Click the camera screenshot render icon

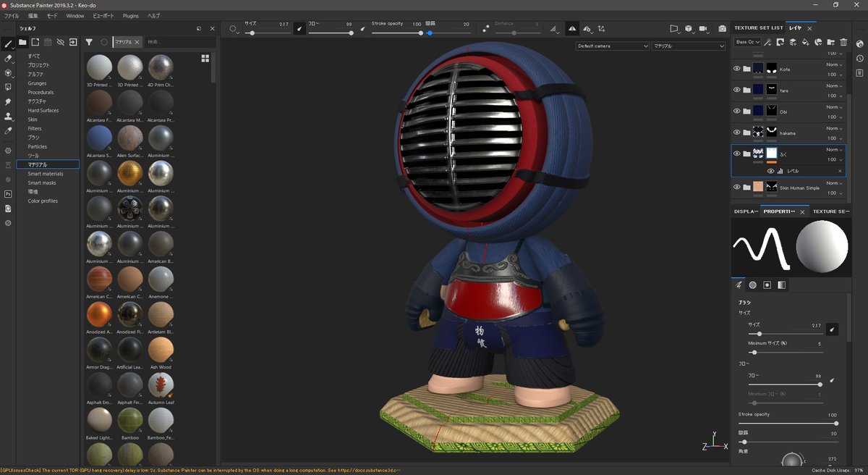click(x=722, y=29)
